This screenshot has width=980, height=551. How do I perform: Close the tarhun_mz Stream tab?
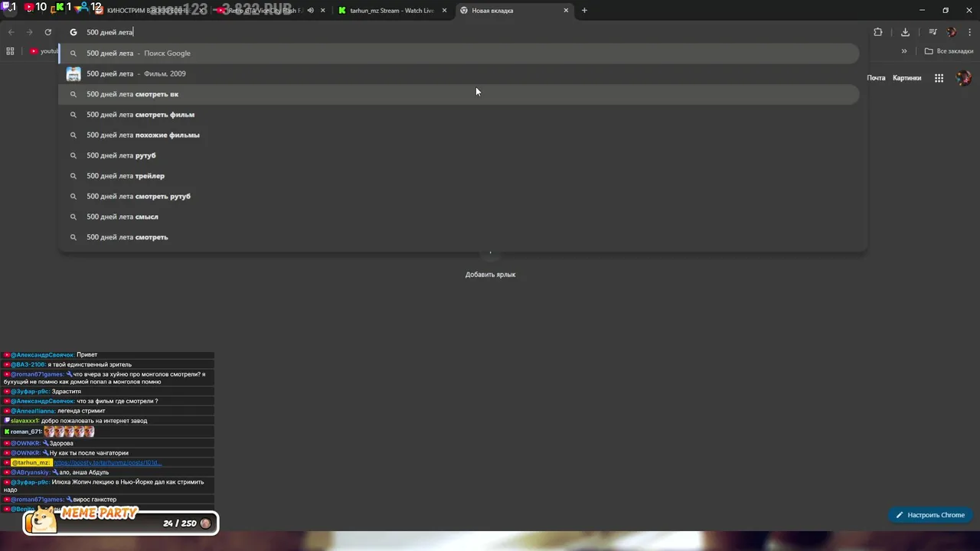445,11
